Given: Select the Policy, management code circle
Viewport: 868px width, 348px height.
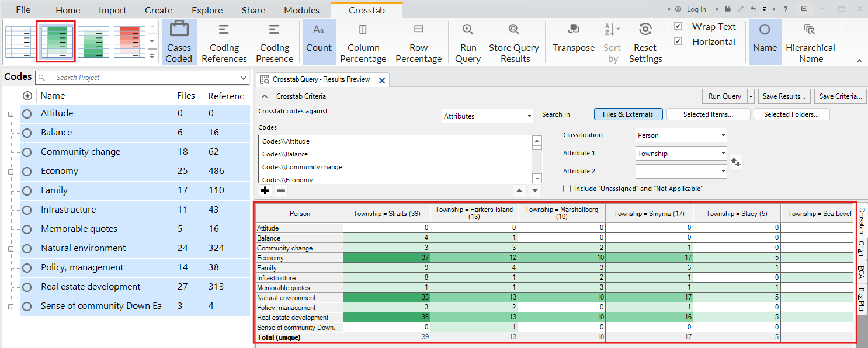Looking at the screenshot, I should [27, 267].
